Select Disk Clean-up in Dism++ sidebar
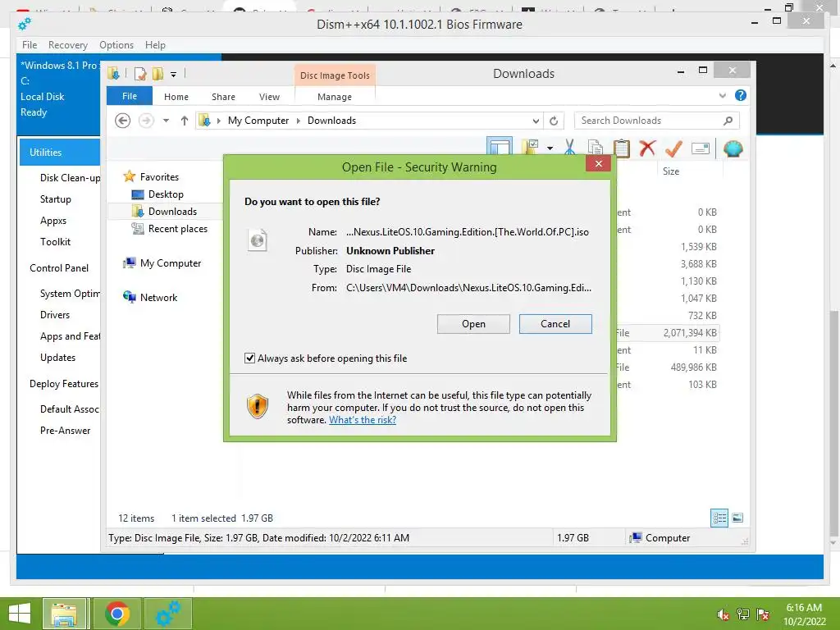The image size is (840, 630). [x=70, y=178]
